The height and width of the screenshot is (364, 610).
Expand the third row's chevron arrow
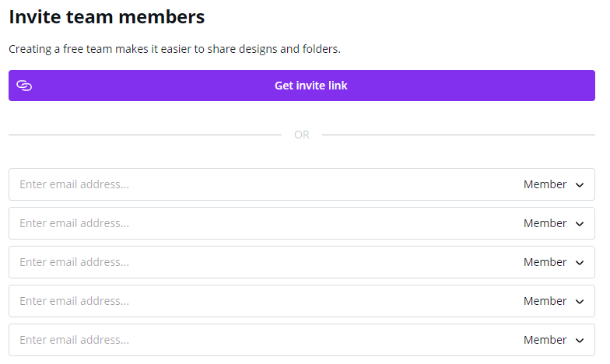point(580,263)
